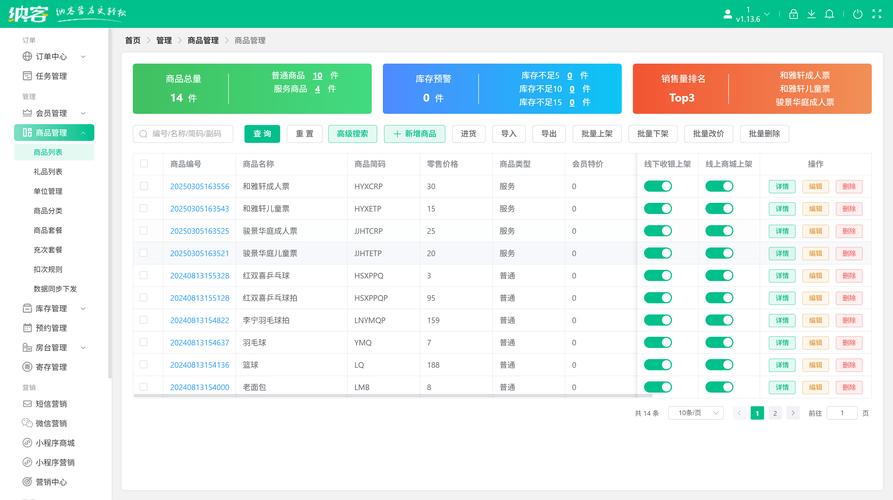Screen dimensions: 893x500
Task: Open the notification bell
Action: pyautogui.click(x=830, y=14)
